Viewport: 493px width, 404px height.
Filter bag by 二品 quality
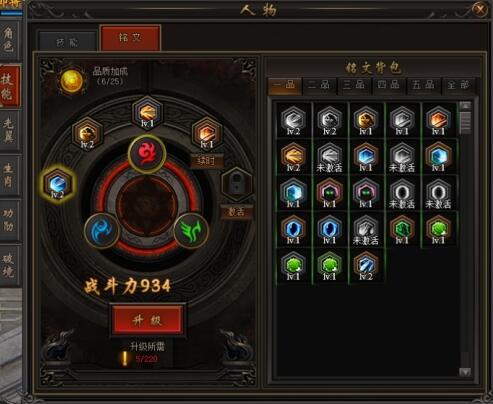(319, 86)
